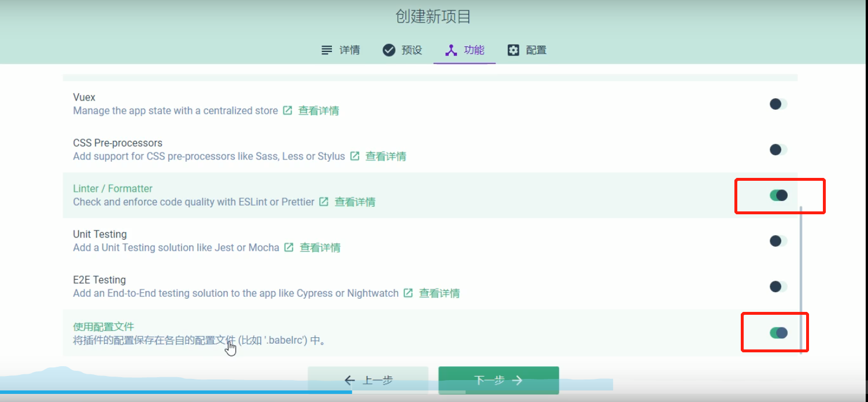Click the left arrow icon on 上一步
Viewport: 868px width, 402px height.
click(x=349, y=380)
